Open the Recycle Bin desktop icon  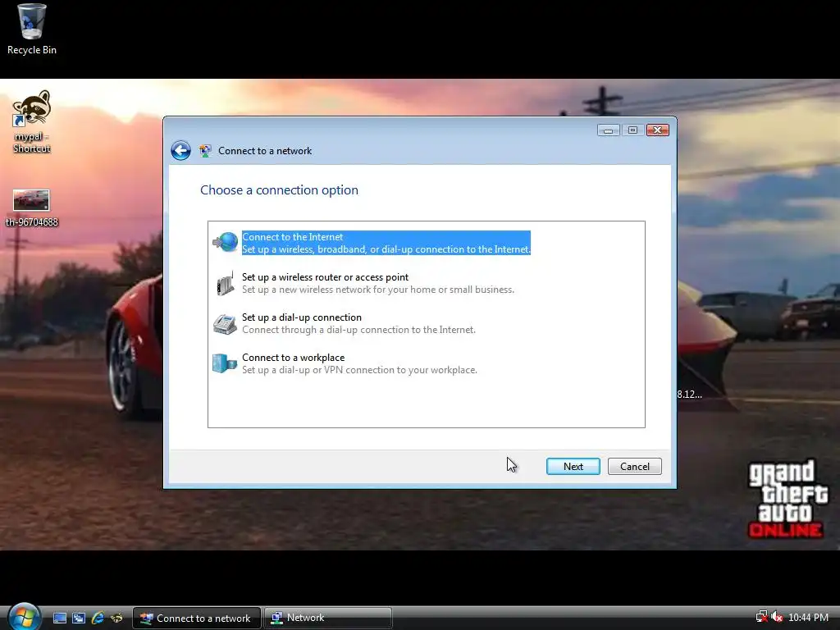[x=32, y=30]
